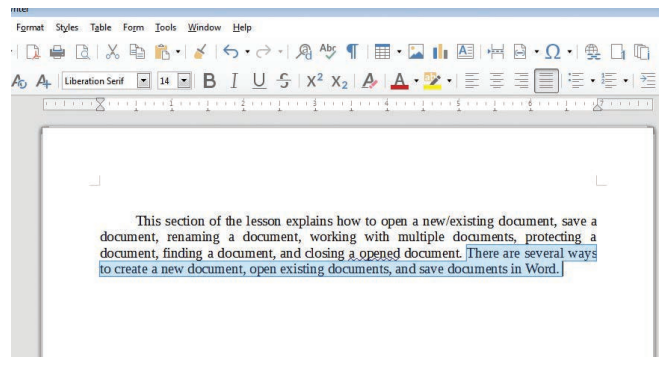Toggle Italic formatting
Viewport: 670px width, 366px height.
click(234, 81)
